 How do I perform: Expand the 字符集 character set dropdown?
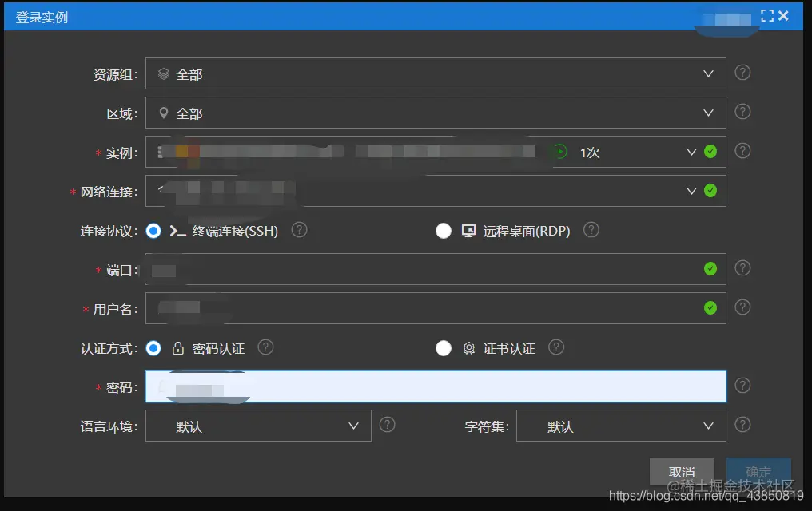pos(708,426)
